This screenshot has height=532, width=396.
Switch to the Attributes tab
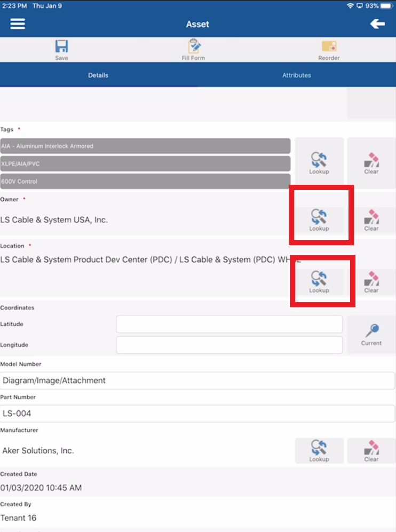click(297, 75)
